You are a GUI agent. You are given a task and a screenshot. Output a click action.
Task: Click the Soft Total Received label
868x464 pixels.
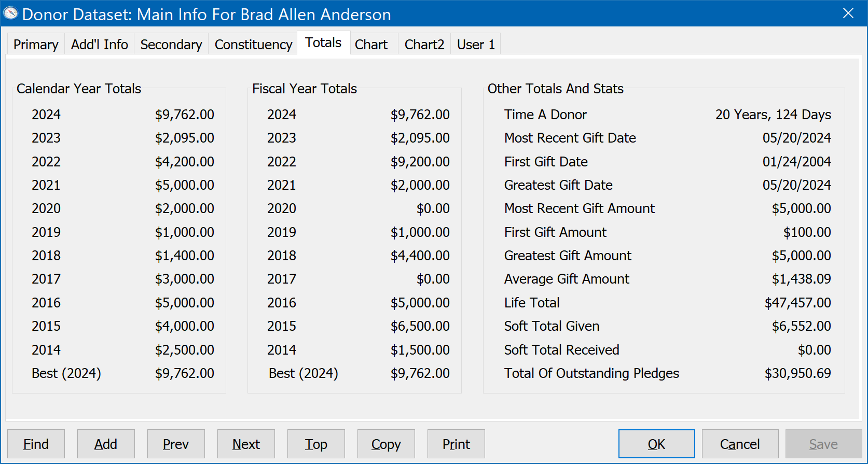pos(562,350)
